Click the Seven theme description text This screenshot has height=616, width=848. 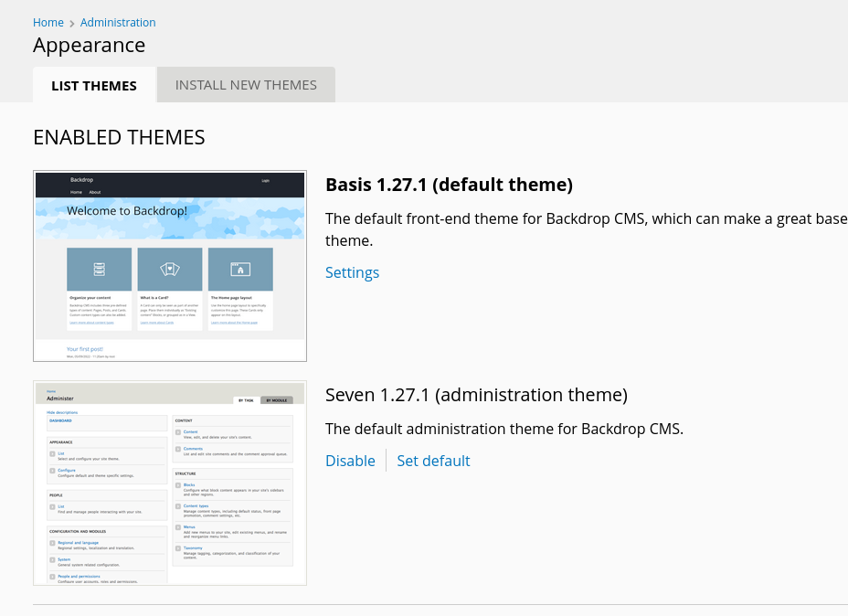pos(503,429)
